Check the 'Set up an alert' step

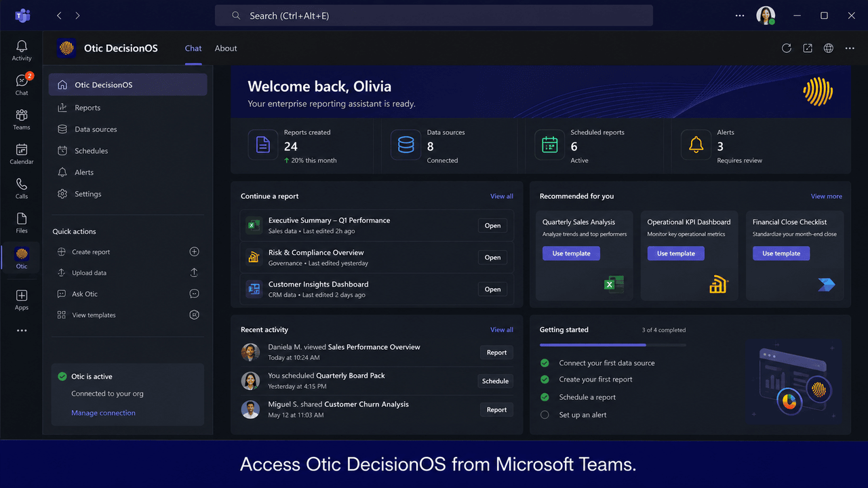[545, 415]
